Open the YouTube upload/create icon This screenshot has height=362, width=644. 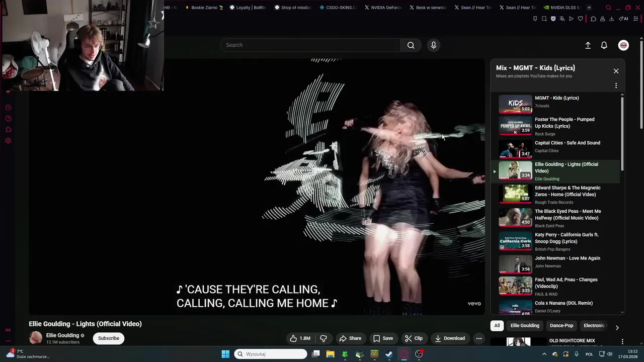coord(588,45)
